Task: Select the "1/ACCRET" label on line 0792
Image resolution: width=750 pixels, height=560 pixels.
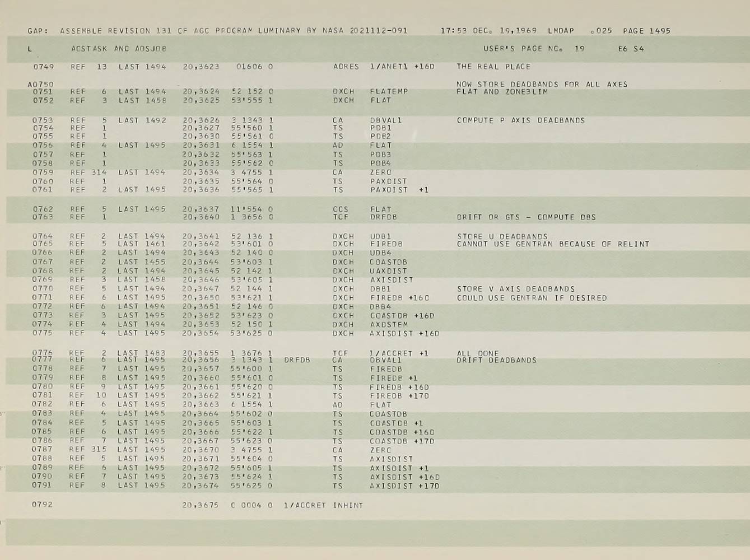Action: click(305, 505)
